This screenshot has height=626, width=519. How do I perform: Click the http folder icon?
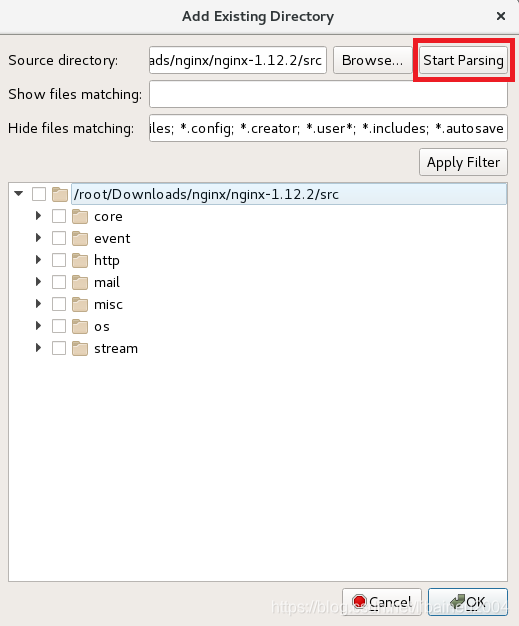click(80, 260)
